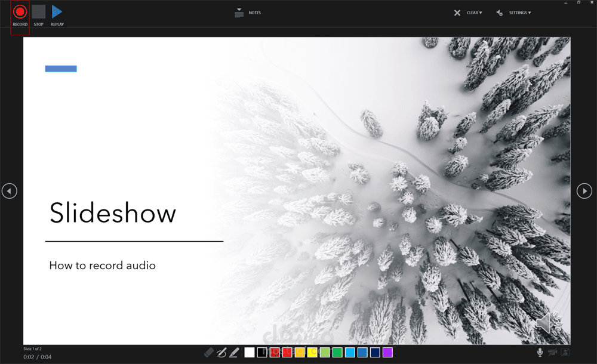597x364 pixels.
Task: Choose the light green ink color
Action: pyautogui.click(x=325, y=353)
